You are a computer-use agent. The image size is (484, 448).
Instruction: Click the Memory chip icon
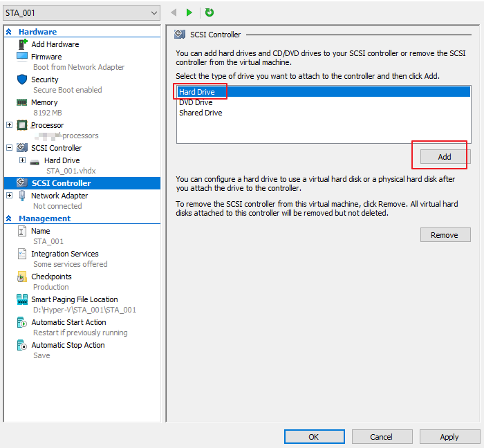click(21, 102)
